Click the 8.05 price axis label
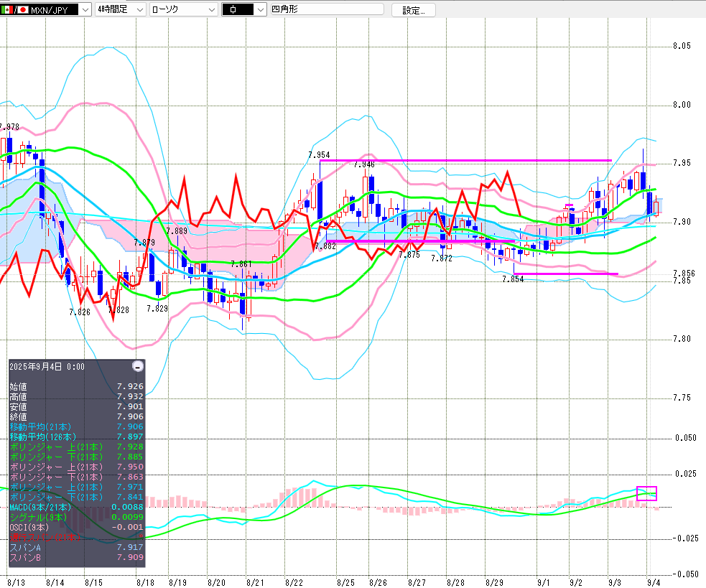The image size is (706, 588). click(x=682, y=46)
